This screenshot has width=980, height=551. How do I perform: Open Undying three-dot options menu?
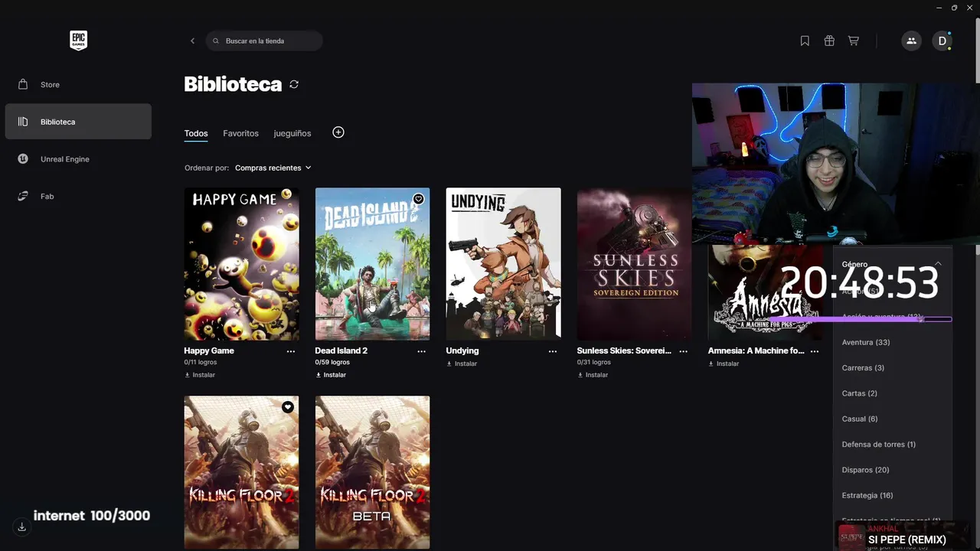[553, 351]
